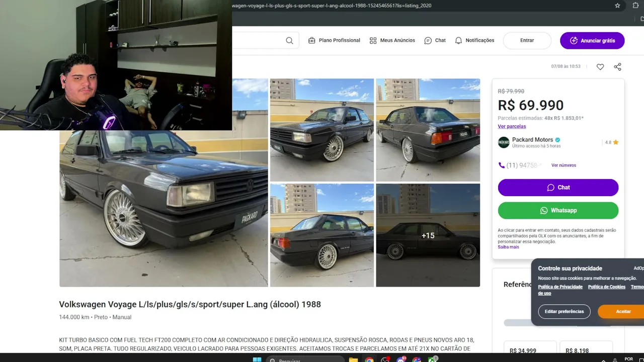This screenshot has width=644, height=362.
Task: Click the search magnifier icon
Action: (289, 41)
